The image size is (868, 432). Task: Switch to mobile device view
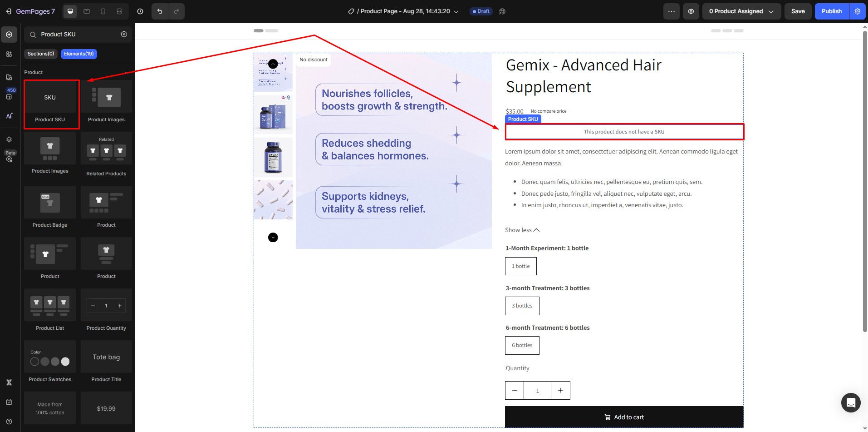[103, 11]
